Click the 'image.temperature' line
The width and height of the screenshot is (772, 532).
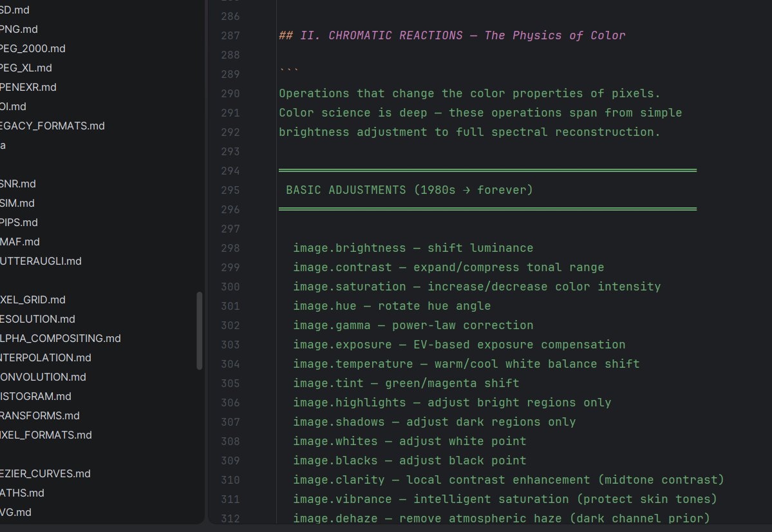pos(466,364)
